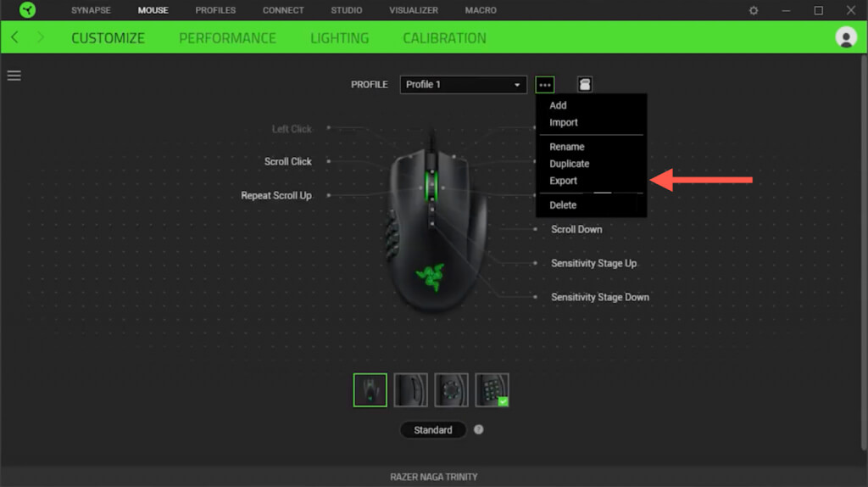Go back with the left arrow

[15, 37]
